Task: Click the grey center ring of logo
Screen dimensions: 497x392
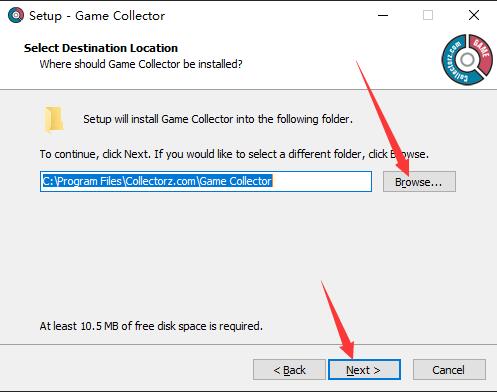Action: (467, 60)
